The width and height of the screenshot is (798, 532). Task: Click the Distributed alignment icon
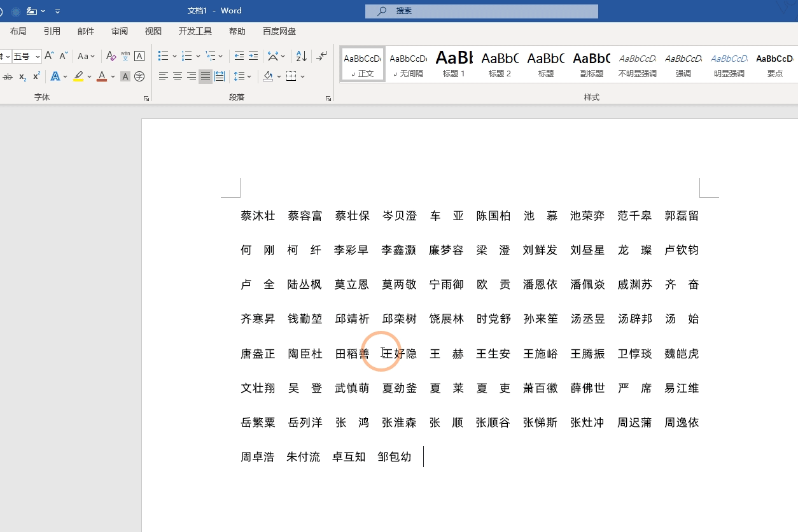click(220, 76)
